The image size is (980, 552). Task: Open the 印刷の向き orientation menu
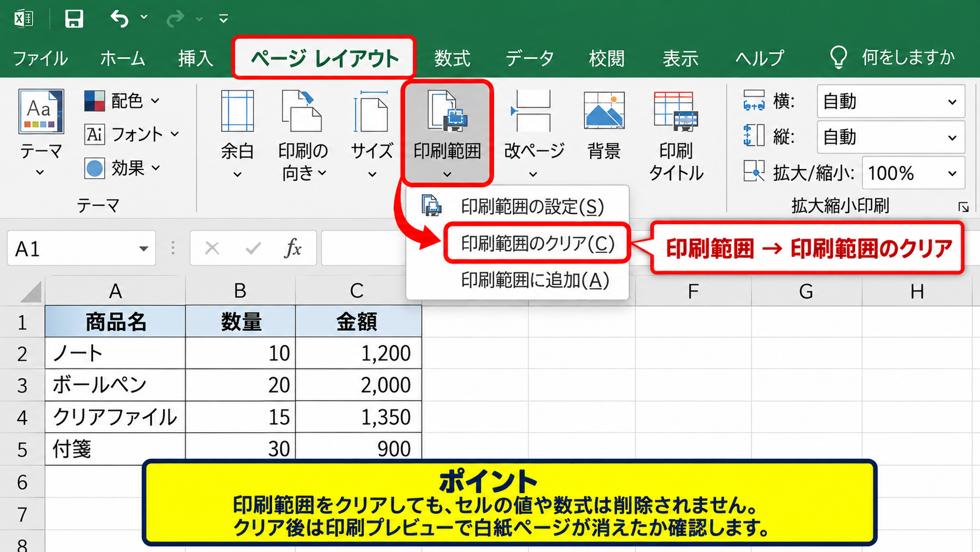click(302, 134)
